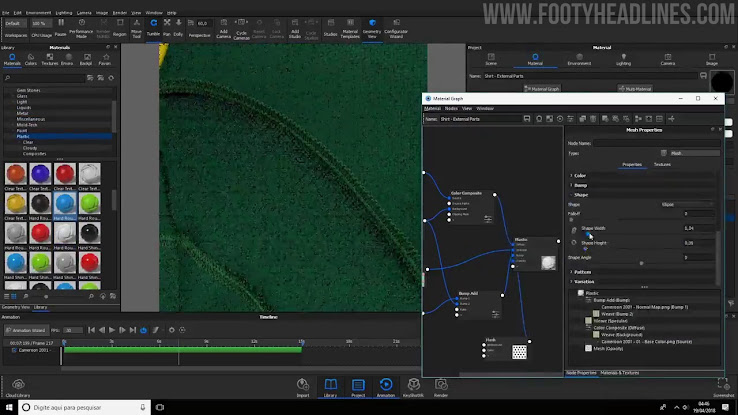
Task: Play the animation in the timeline
Action: 112,330
